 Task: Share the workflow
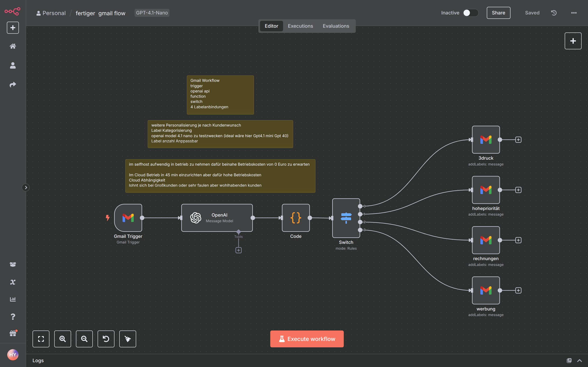pyautogui.click(x=498, y=13)
